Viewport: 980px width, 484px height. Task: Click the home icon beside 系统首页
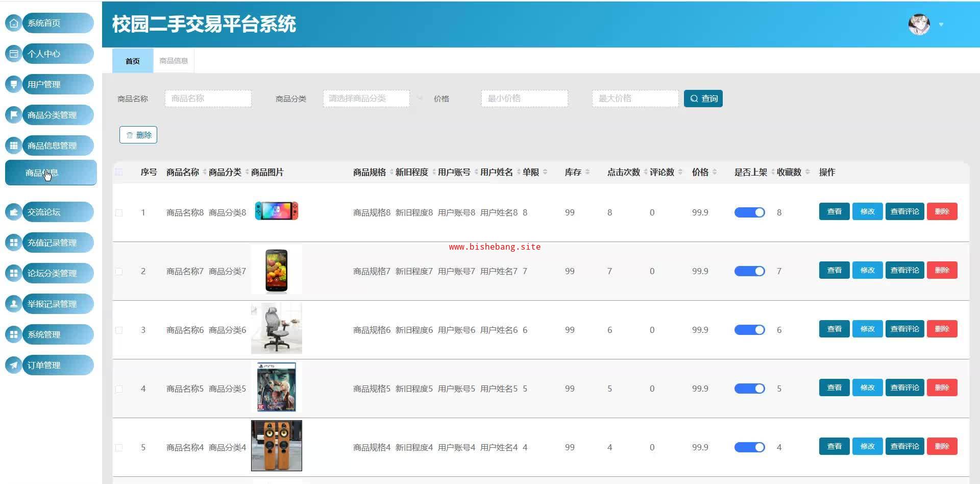pyautogui.click(x=14, y=23)
